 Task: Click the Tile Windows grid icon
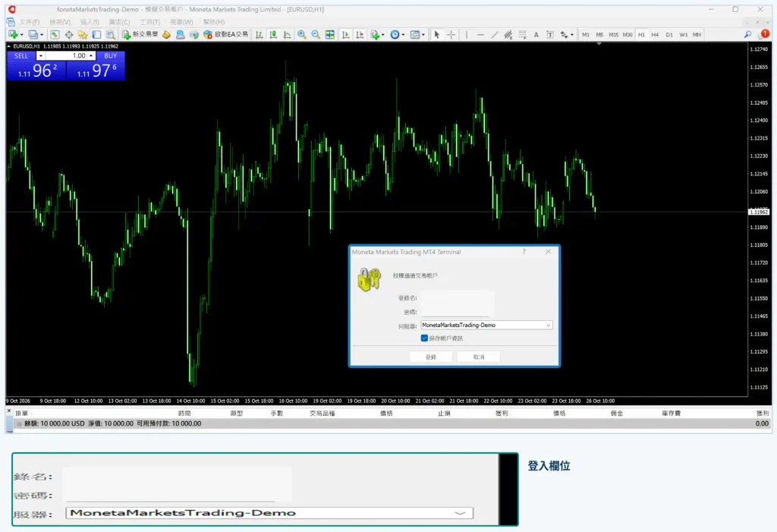click(x=329, y=35)
